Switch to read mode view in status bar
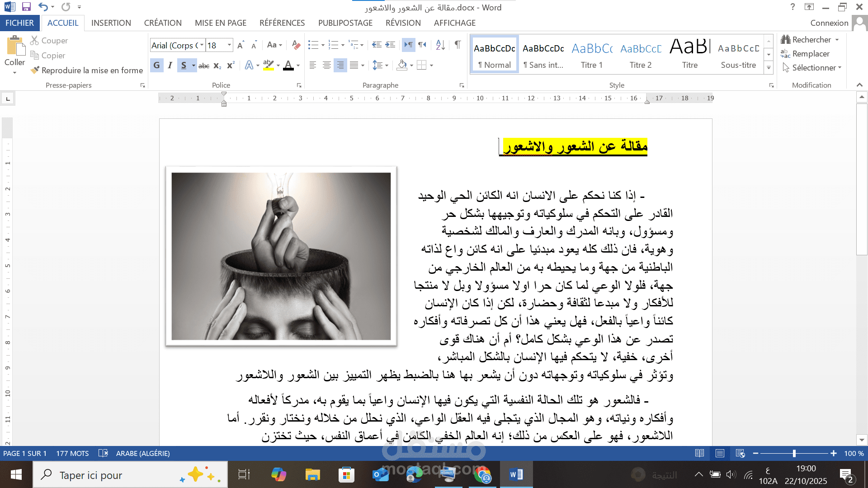868x488 pixels. (699, 453)
